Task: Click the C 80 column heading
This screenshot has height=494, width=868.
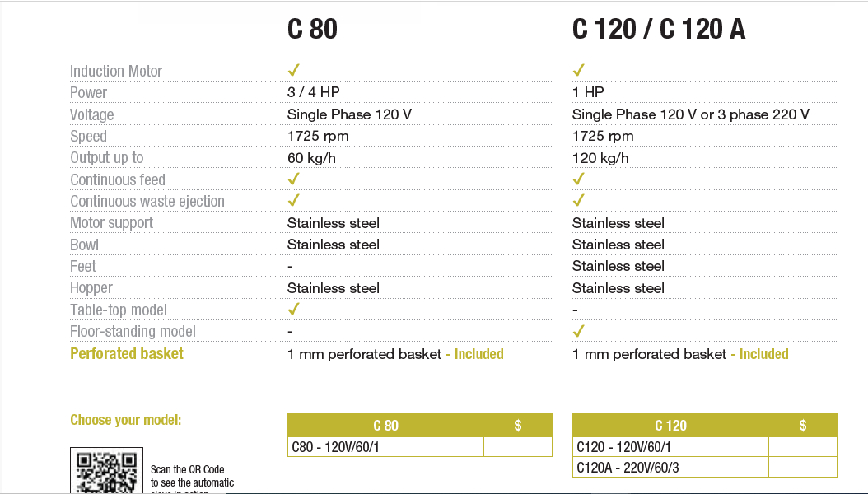Action: coord(312,30)
